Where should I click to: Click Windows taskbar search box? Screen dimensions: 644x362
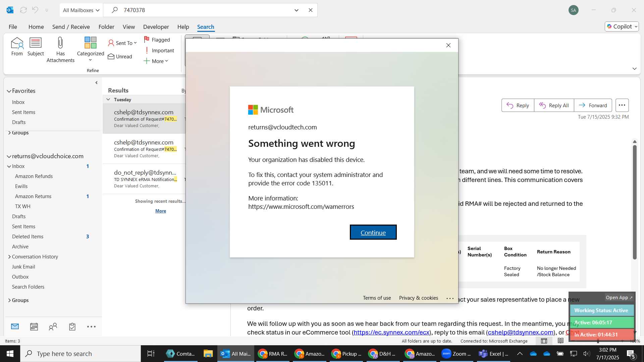(80, 354)
